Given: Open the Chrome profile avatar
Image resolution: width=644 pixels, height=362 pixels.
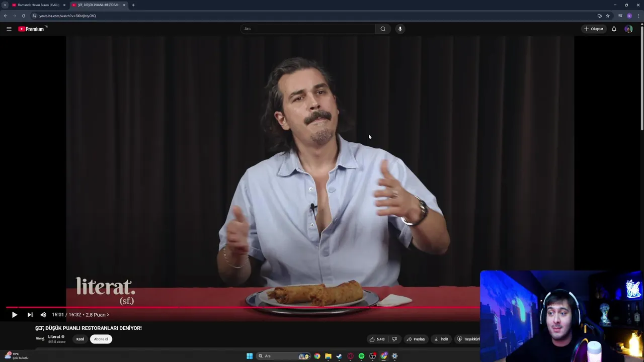Looking at the screenshot, I should click(629, 16).
